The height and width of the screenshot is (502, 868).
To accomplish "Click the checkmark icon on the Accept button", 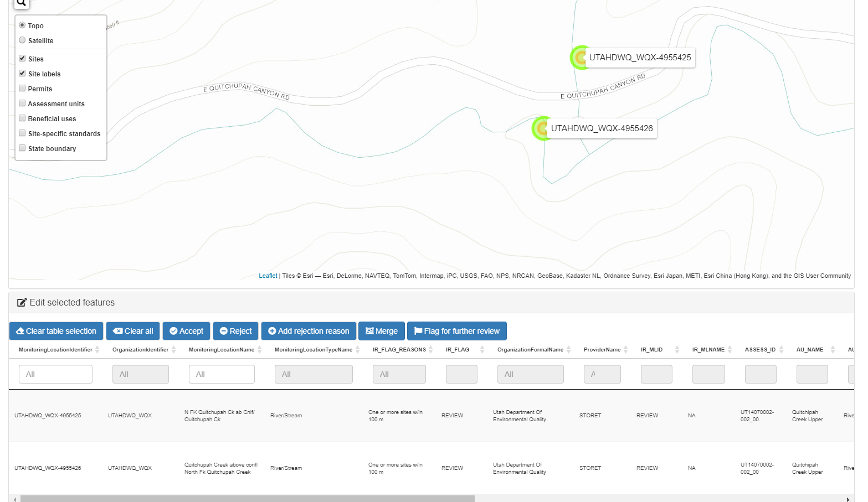I will click(173, 331).
